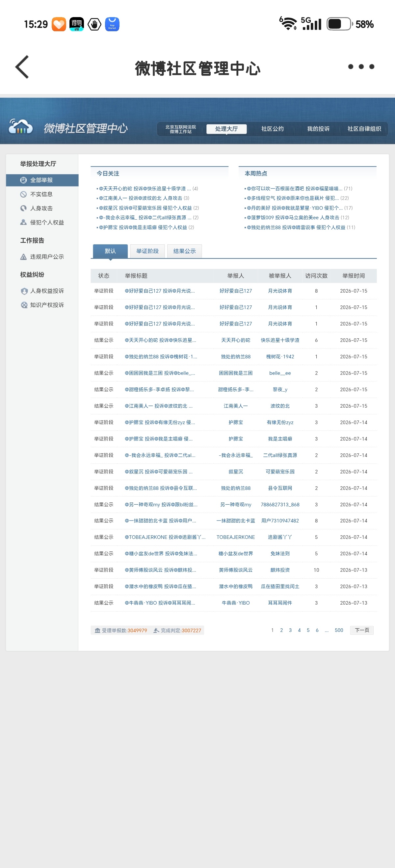Viewport: 395px width, 868px height.
Task: Tap the back arrow icon
Action: 22,67
